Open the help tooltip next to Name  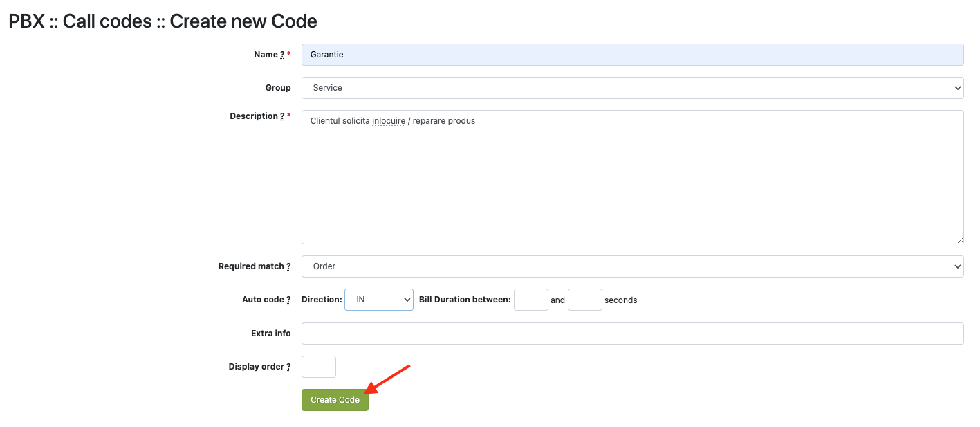point(282,55)
